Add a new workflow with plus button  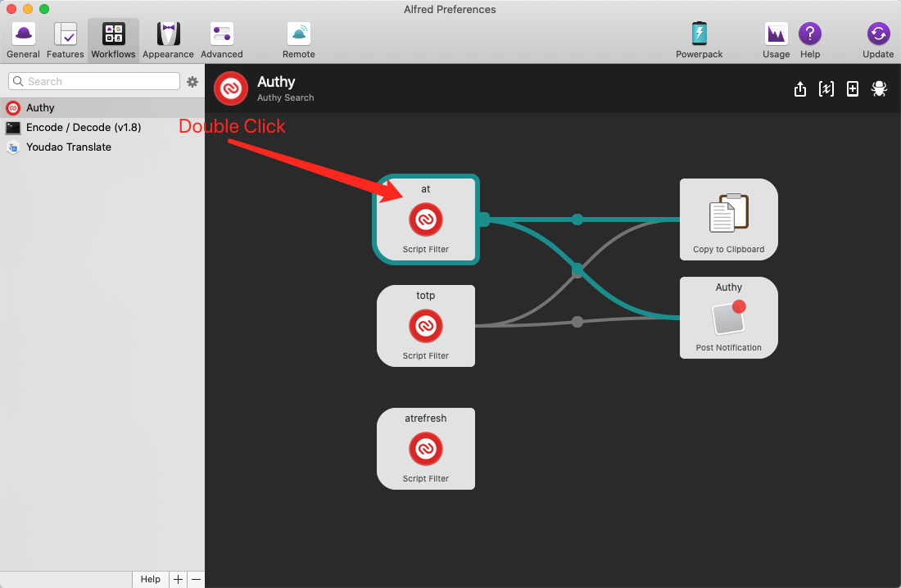[x=178, y=579]
